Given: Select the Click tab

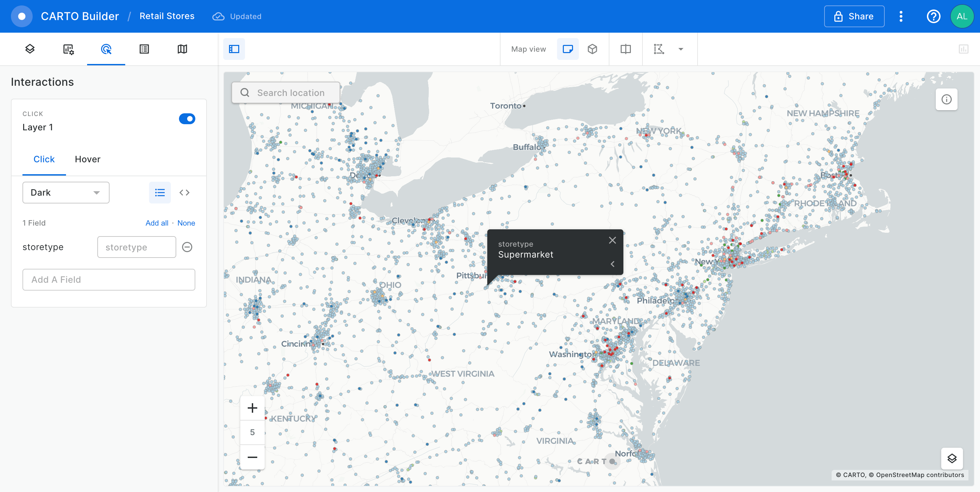Looking at the screenshot, I should point(44,160).
